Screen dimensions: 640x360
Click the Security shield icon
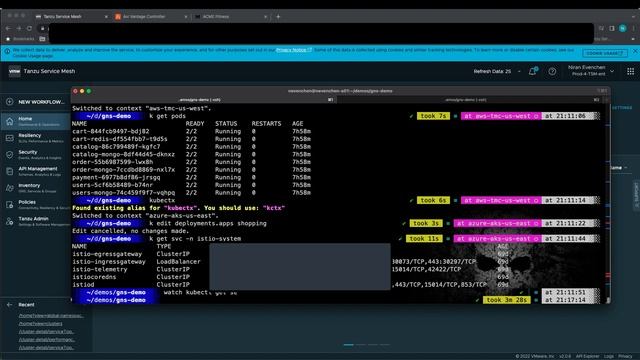tap(10, 155)
